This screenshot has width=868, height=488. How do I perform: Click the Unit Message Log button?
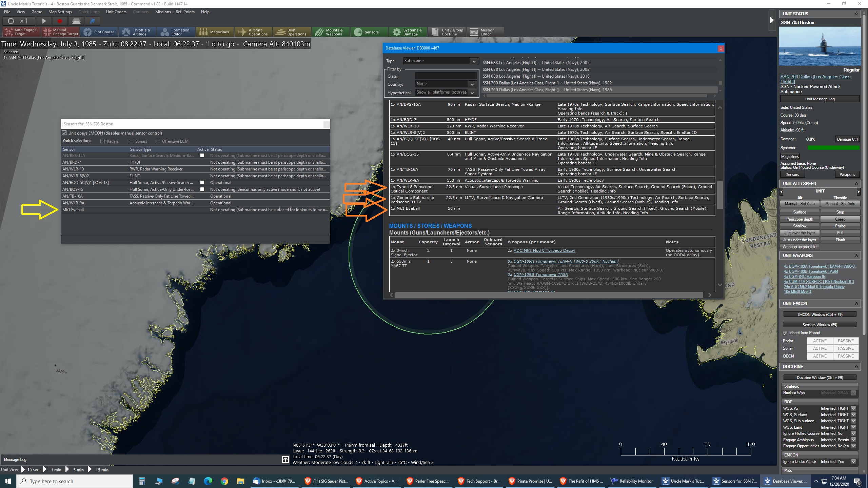click(x=820, y=99)
